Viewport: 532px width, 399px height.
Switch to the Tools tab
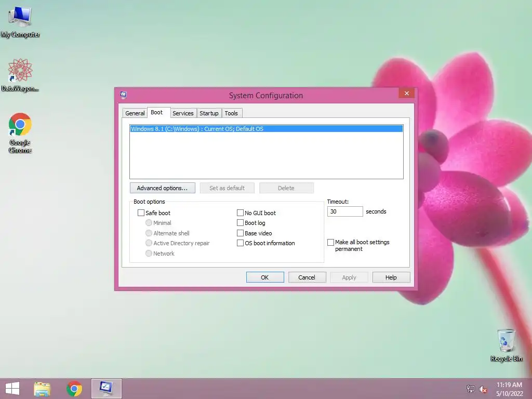231,113
